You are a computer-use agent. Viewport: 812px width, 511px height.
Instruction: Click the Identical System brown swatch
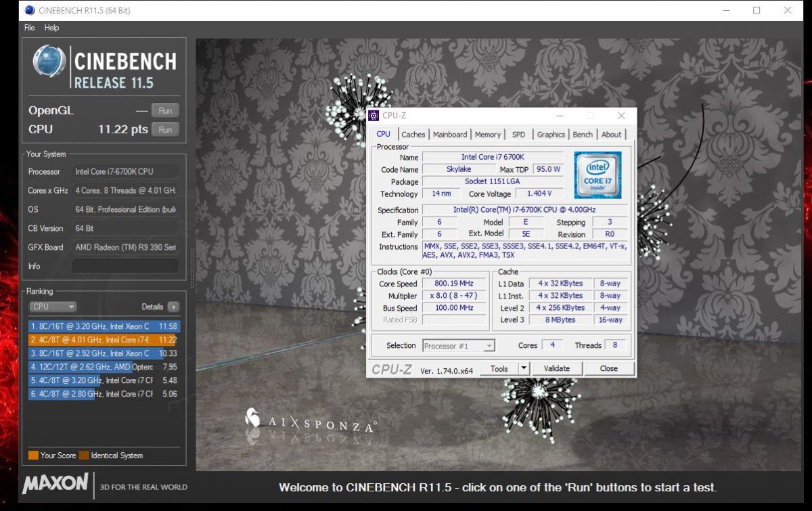[x=84, y=456]
